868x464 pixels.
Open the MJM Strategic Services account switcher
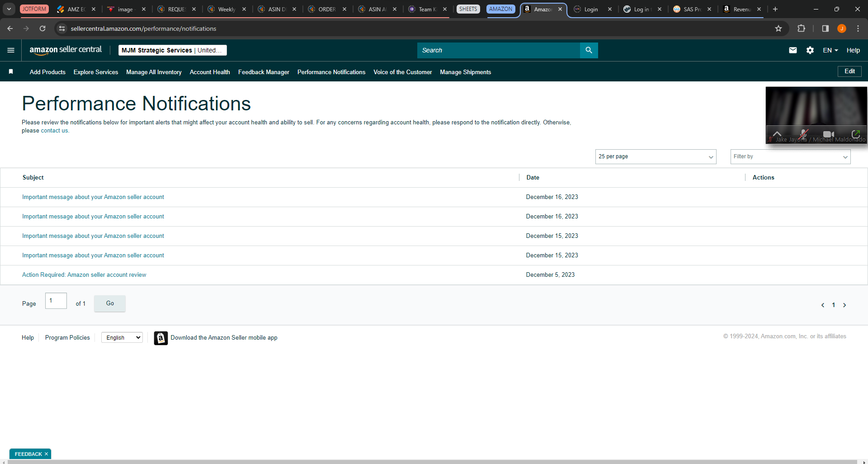pyautogui.click(x=172, y=50)
